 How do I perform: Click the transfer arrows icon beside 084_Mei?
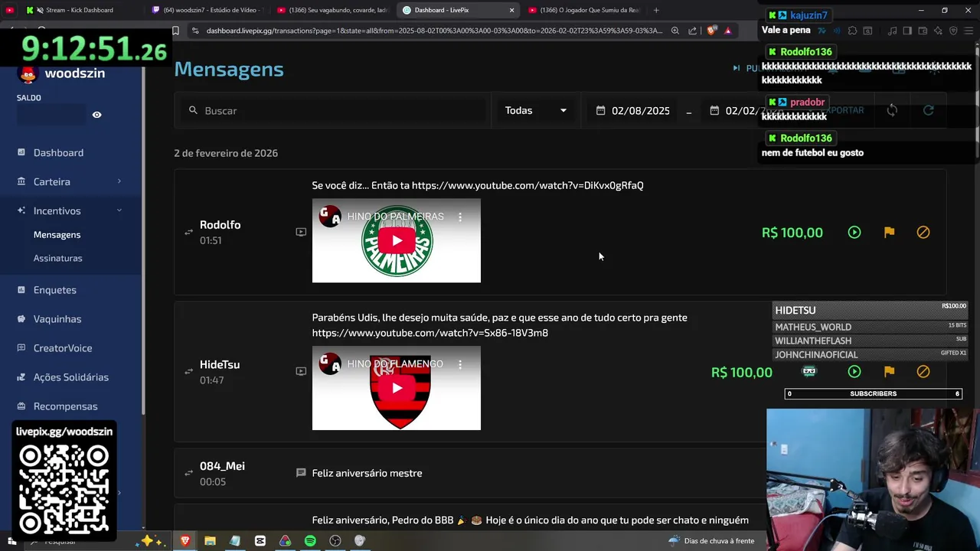(188, 473)
